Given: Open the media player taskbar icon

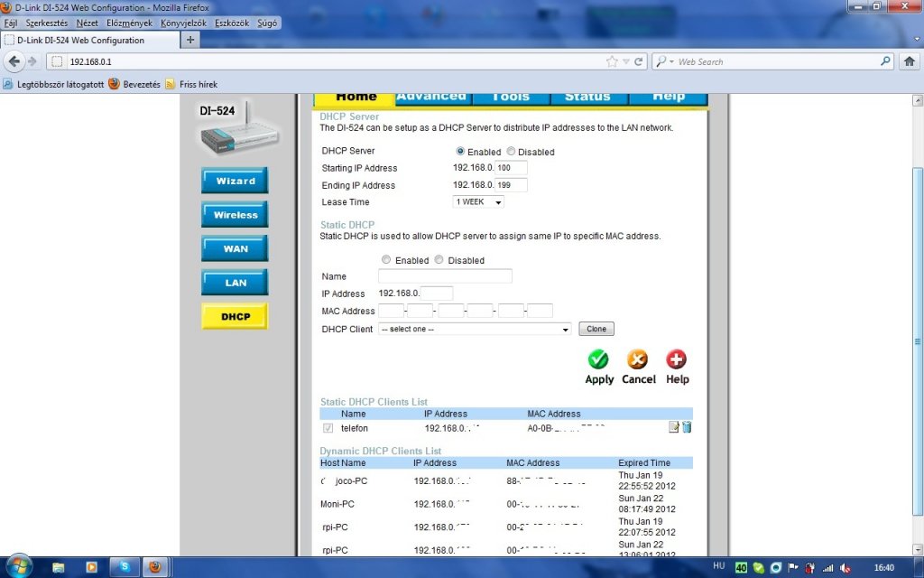Looking at the screenshot, I should [x=91, y=567].
